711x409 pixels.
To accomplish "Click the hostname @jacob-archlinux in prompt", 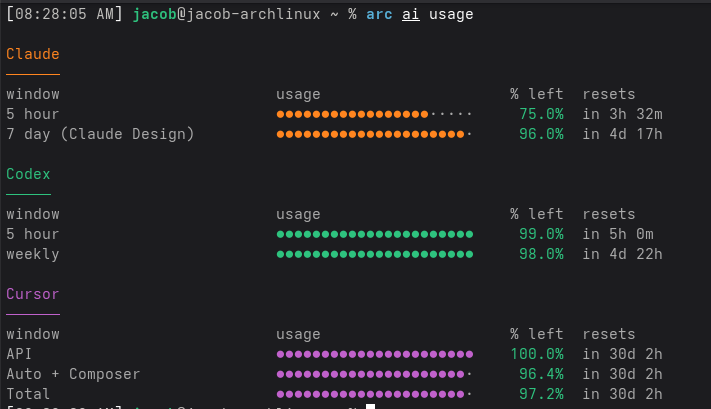I will coord(248,14).
